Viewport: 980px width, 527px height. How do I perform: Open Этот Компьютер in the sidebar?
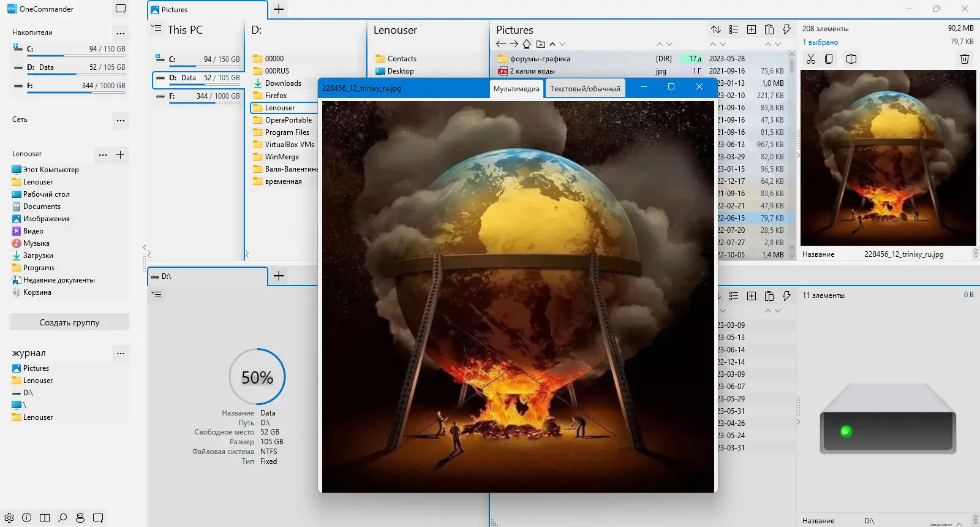[x=51, y=170]
